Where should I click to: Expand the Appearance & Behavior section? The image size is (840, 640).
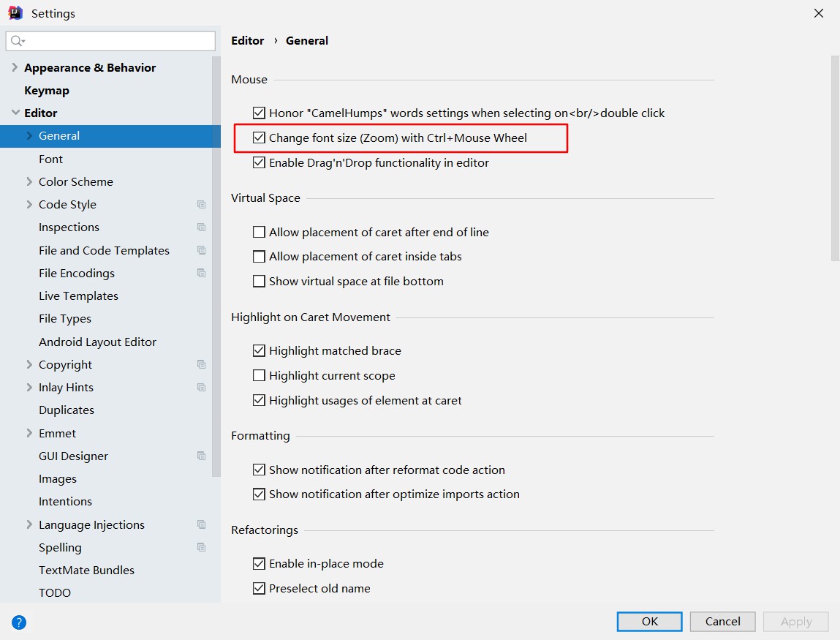(x=15, y=68)
